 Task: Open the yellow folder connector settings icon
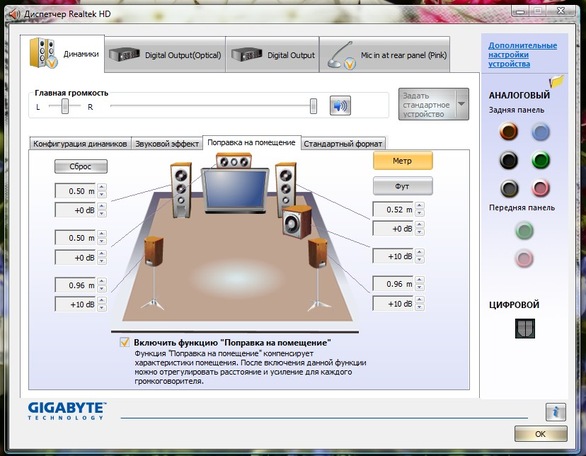556,81
